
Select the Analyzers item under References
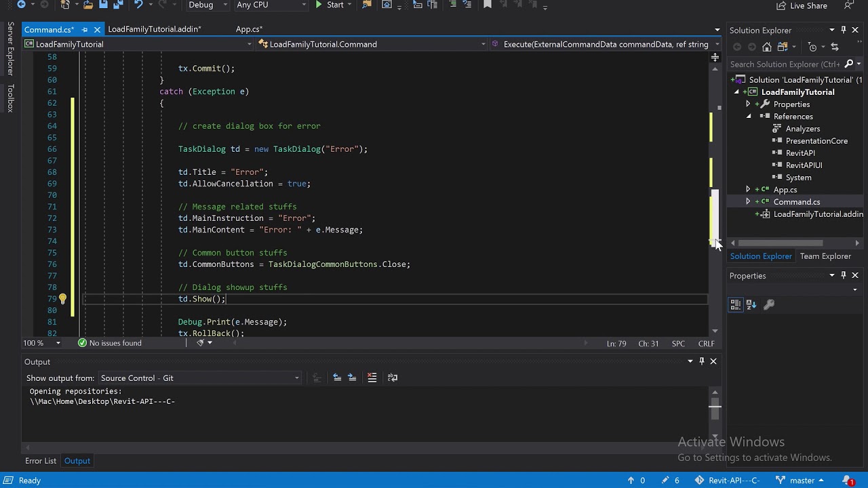[x=802, y=129]
